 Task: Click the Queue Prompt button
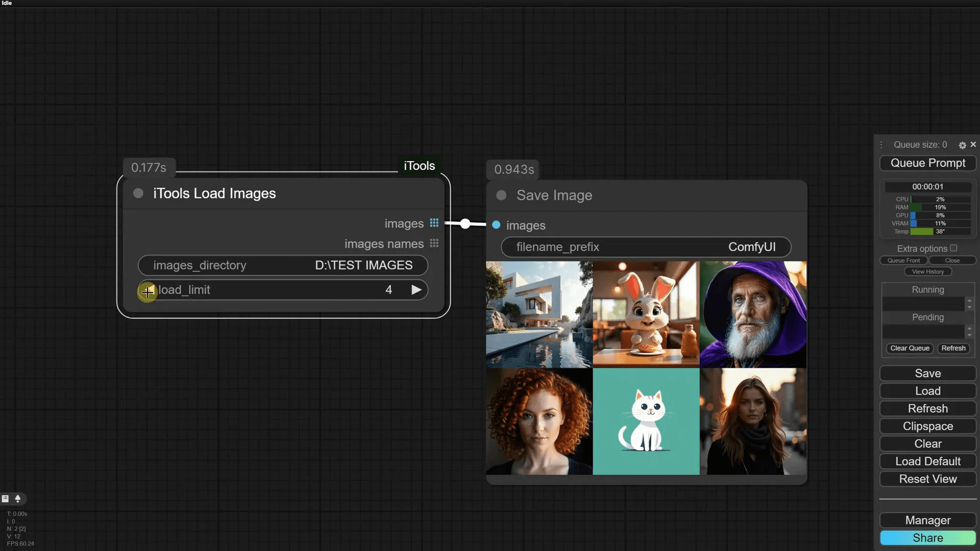[928, 163]
